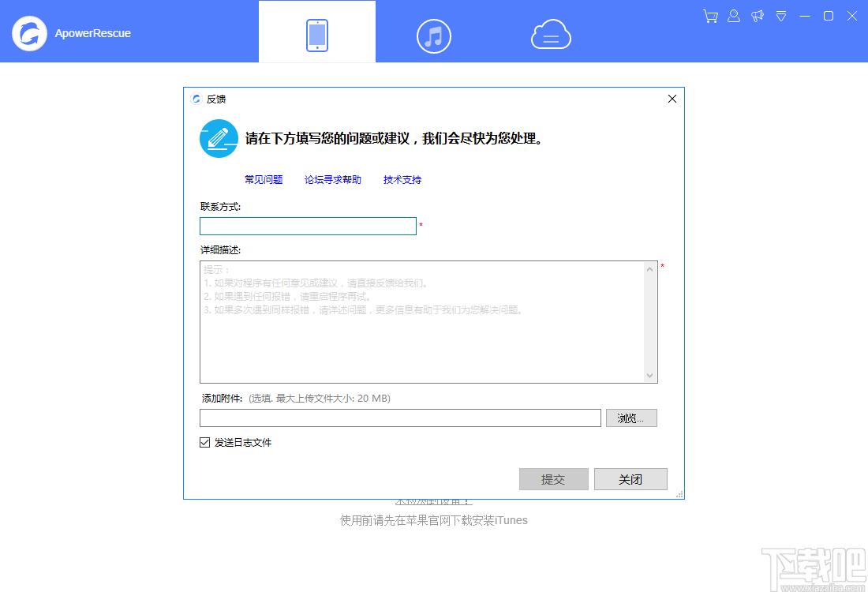Click into the 详细描述 text area
This screenshot has width=868, height=592.
click(x=422, y=322)
